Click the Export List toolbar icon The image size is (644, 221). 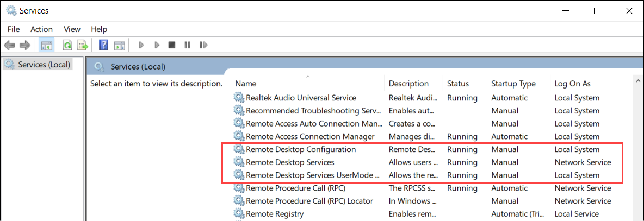coord(83,45)
